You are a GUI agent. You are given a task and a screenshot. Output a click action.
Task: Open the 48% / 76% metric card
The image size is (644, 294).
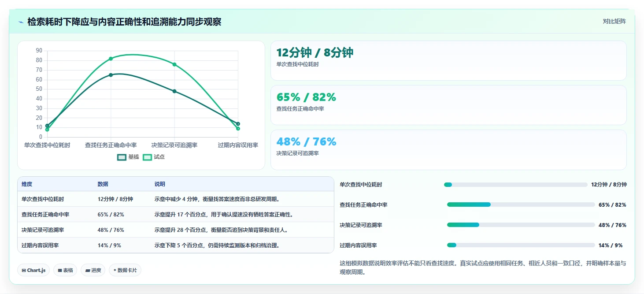(x=448, y=149)
